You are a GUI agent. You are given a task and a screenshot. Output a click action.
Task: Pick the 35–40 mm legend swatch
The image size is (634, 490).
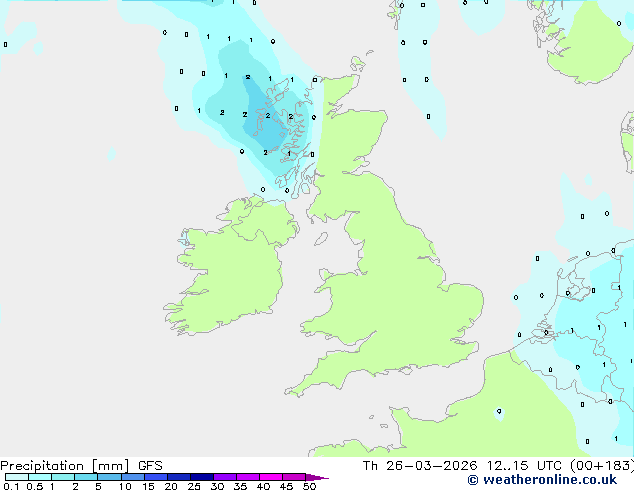pyautogui.click(x=248, y=477)
